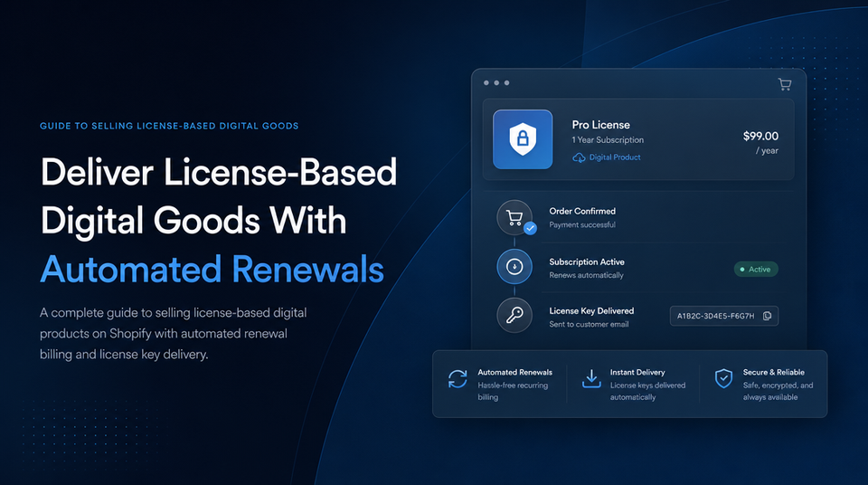Click the shopping cart icon in window header
The height and width of the screenshot is (485, 868).
(785, 84)
